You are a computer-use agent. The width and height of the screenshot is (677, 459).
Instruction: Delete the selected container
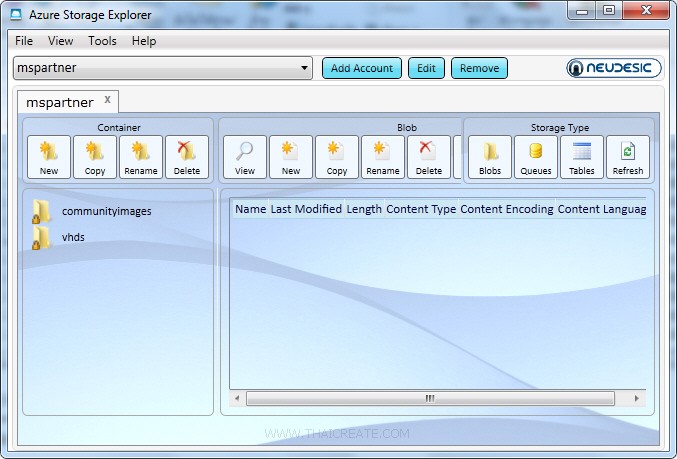[x=187, y=157]
